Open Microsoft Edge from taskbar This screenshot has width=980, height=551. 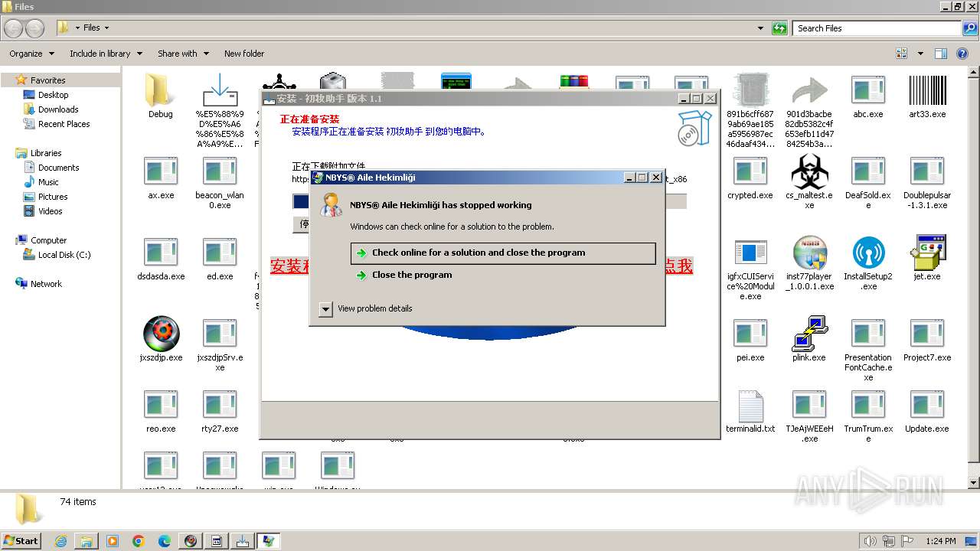pyautogui.click(x=165, y=541)
